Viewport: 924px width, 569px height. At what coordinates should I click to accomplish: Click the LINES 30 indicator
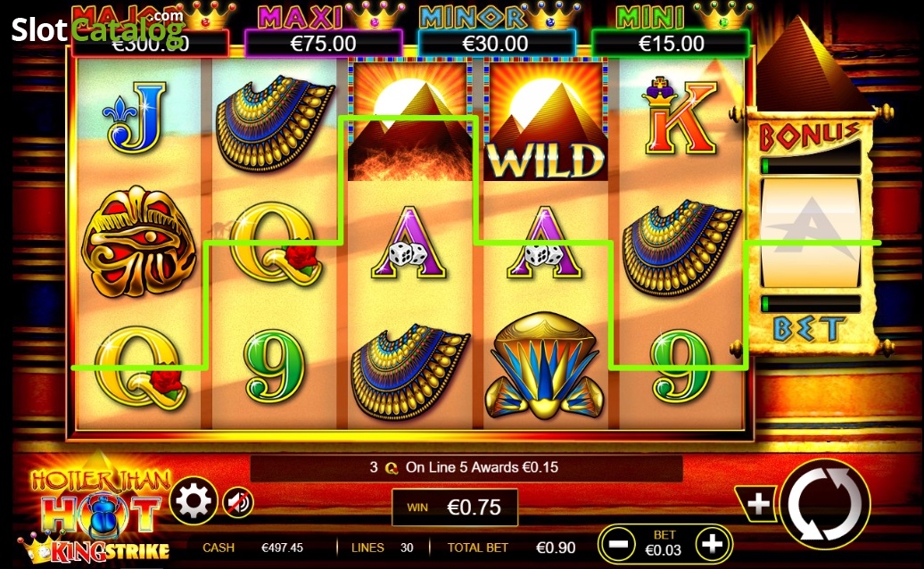point(382,548)
